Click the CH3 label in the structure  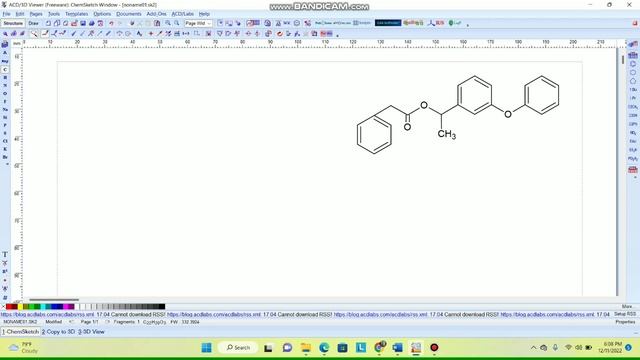tap(447, 134)
